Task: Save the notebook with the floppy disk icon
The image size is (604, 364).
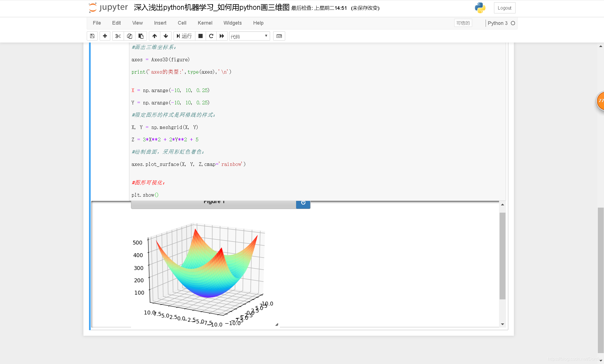Action: (92, 36)
